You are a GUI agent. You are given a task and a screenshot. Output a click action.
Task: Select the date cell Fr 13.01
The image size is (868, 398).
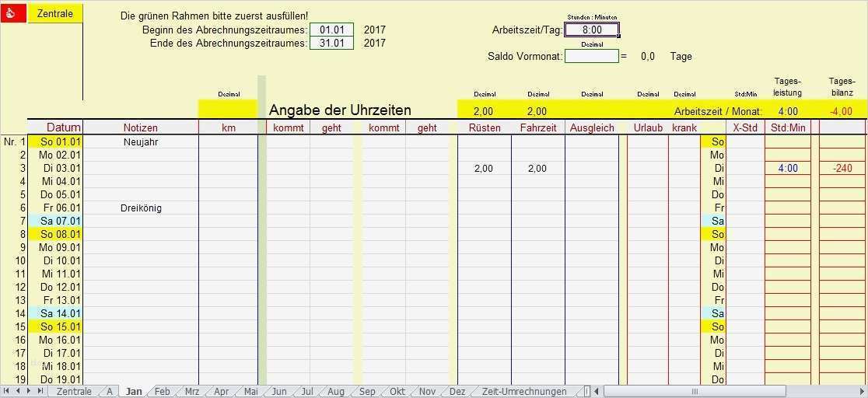55,300
